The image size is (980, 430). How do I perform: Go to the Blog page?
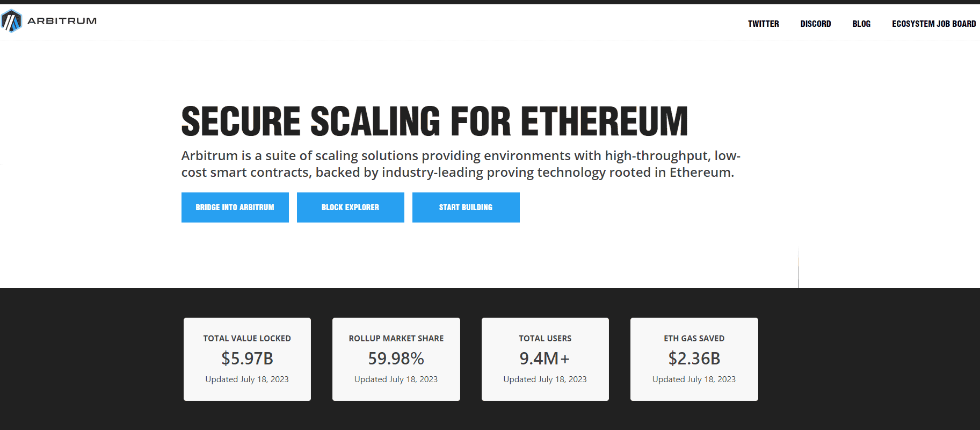point(861,24)
